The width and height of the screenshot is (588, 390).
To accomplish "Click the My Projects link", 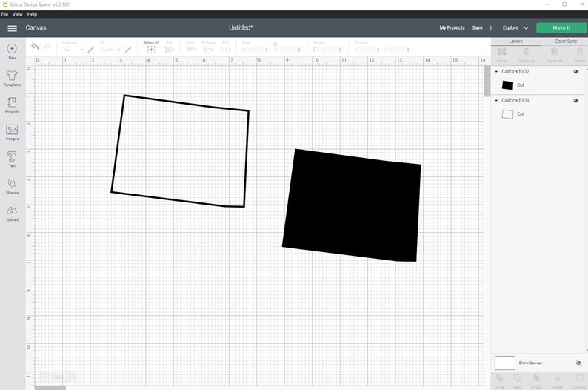I will (x=452, y=27).
